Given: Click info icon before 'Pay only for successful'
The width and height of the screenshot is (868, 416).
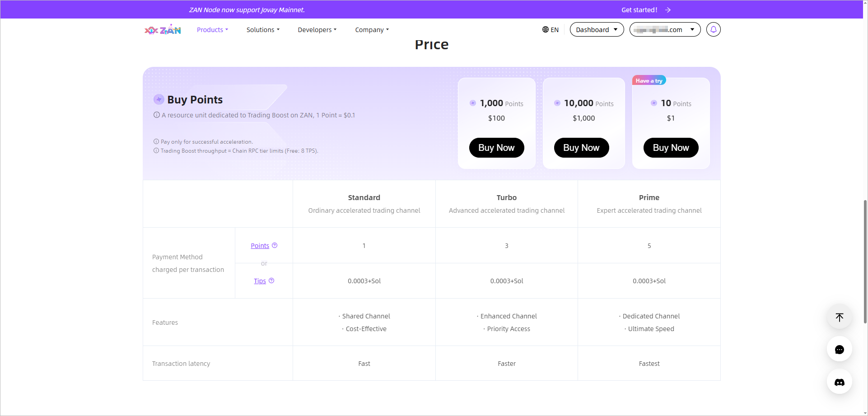Looking at the screenshot, I should tap(156, 141).
